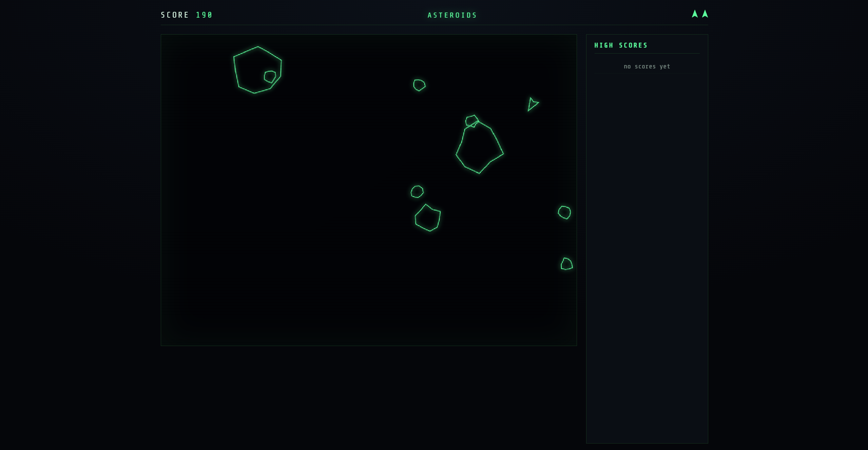Click the largest asteroid below the spaceship

click(480, 147)
